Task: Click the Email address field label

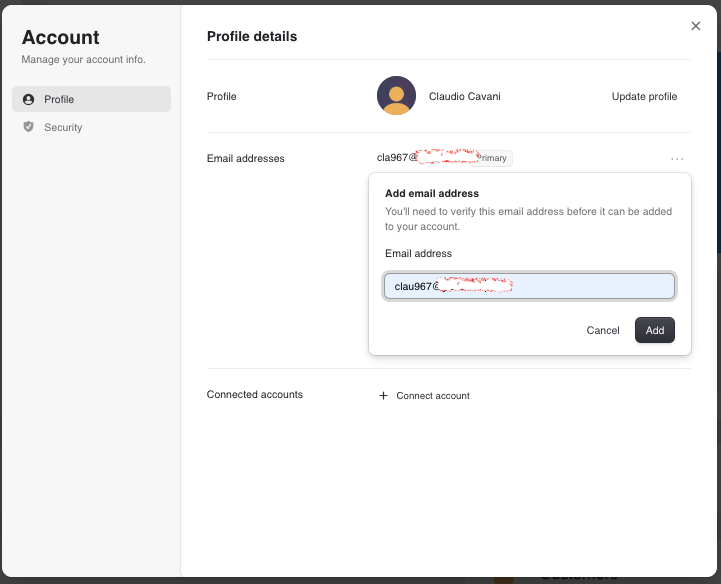Action: (418, 254)
